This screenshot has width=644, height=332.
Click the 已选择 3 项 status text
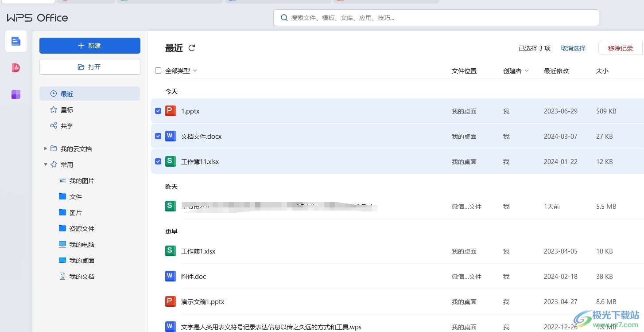pyautogui.click(x=535, y=48)
